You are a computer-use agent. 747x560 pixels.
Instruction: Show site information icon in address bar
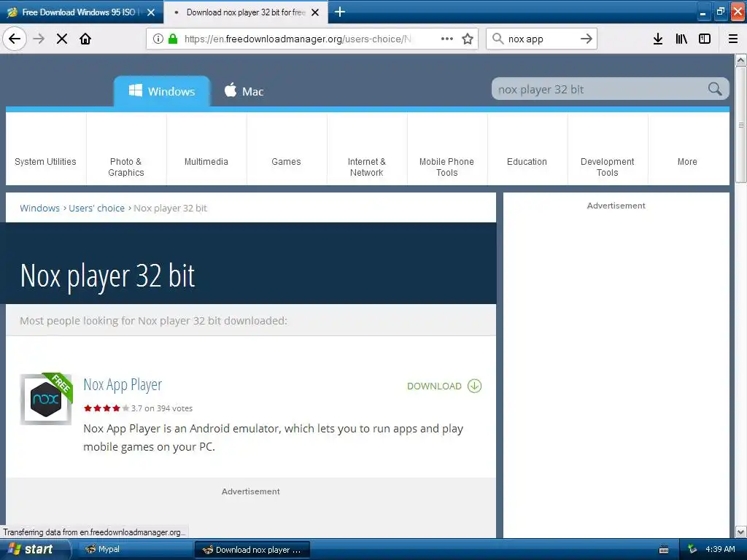[158, 39]
